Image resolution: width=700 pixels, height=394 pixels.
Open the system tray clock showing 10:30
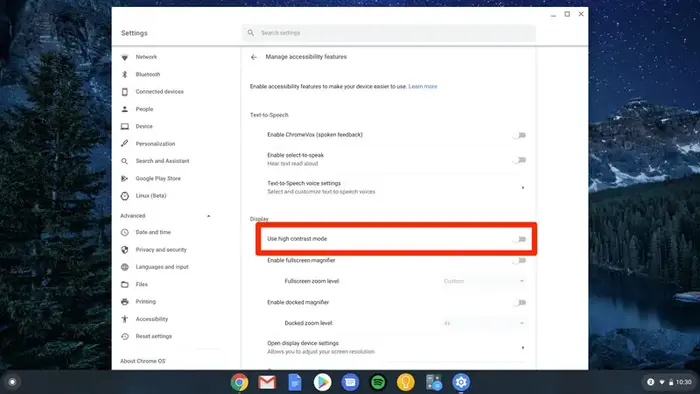click(683, 382)
